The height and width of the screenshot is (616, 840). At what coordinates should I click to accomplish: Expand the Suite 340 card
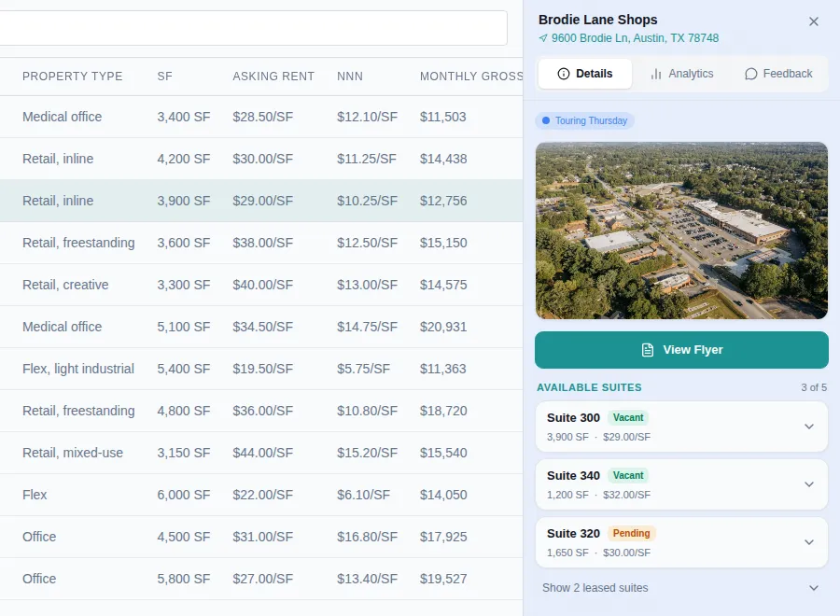pyautogui.click(x=681, y=484)
